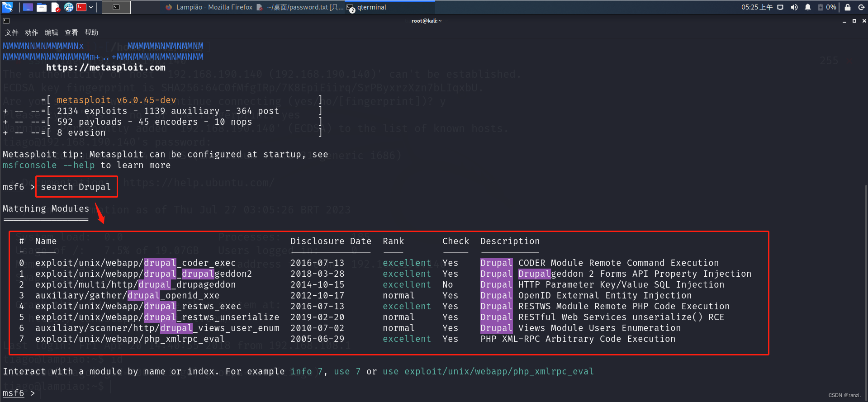Click module drupal_restws_unserialize row name
This screenshot has height=402, width=868.
[x=157, y=317]
